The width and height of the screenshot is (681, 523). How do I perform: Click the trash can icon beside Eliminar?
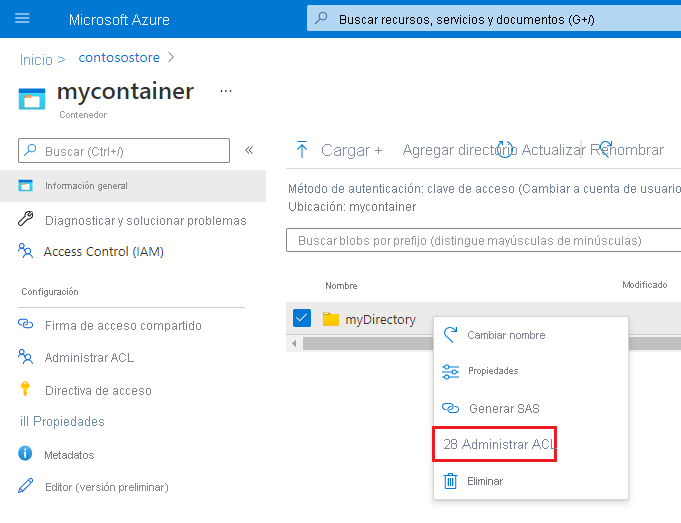pyautogui.click(x=450, y=481)
